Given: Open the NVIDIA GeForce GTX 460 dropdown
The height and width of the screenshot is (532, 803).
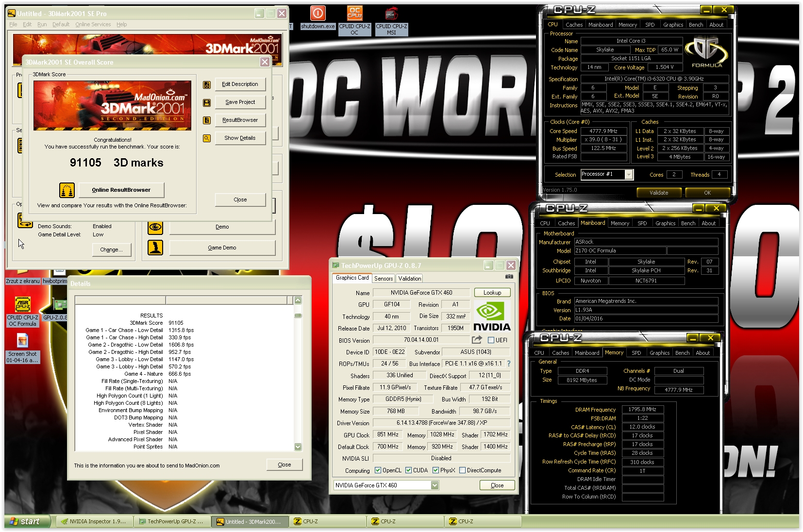Looking at the screenshot, I should pos(435,485).
